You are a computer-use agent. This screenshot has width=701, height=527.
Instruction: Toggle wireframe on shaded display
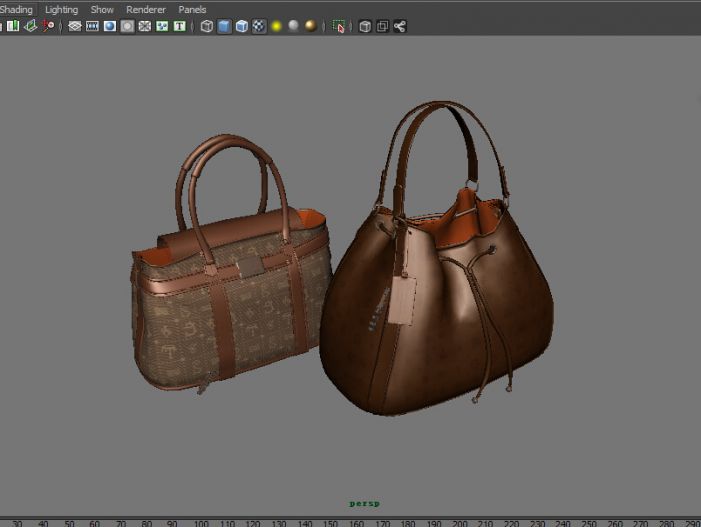[x=241, y=27]
